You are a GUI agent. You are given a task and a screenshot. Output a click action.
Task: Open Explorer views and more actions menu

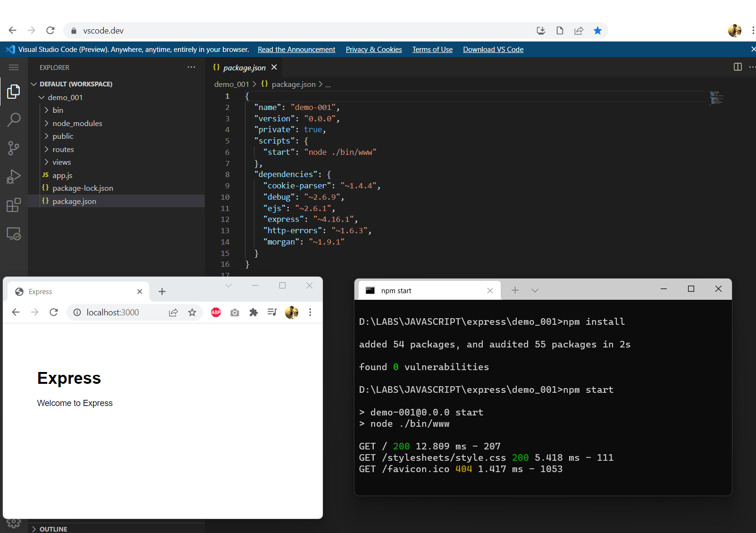click(x=191, y=67)
